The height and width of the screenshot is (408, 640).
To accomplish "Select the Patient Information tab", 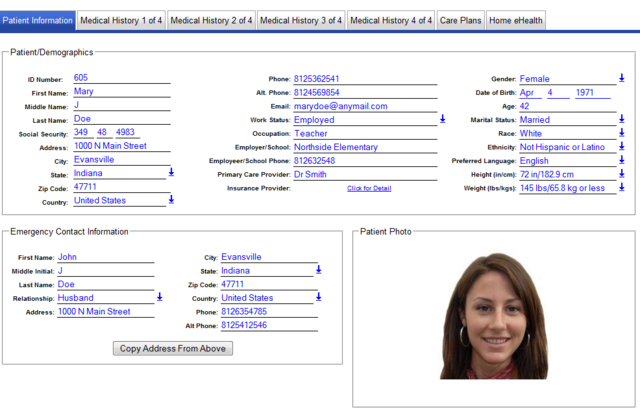I will click(x=38, y=20).
